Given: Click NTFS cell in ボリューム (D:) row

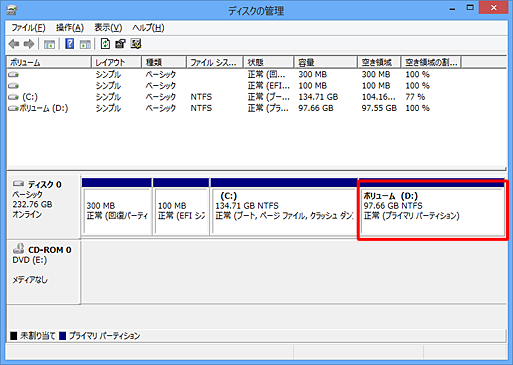Looking at the screenshot, I should tap(201, 108).
